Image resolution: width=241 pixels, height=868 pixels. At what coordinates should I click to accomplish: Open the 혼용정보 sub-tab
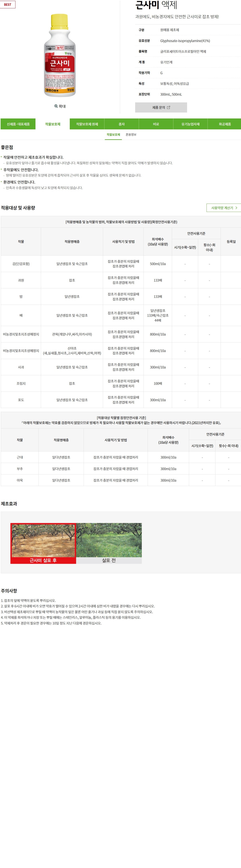(131, 135)
